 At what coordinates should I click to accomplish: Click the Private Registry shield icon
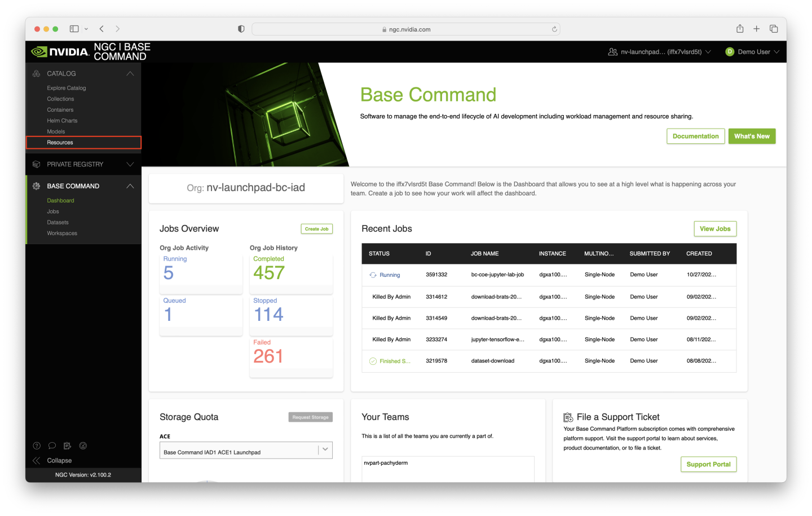click(36, 164)
